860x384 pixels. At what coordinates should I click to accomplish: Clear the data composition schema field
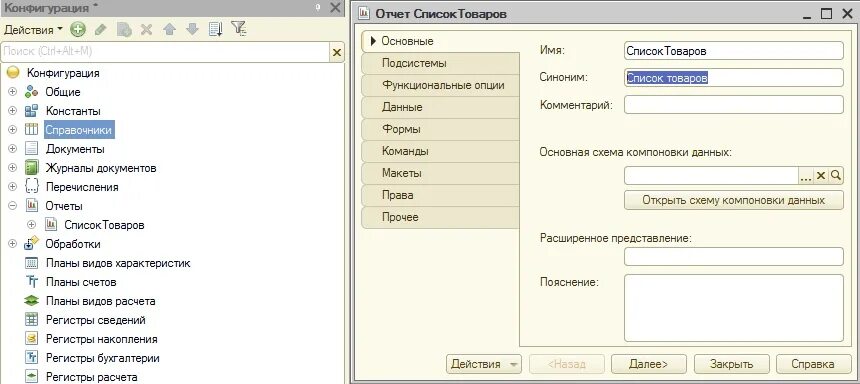821,176
